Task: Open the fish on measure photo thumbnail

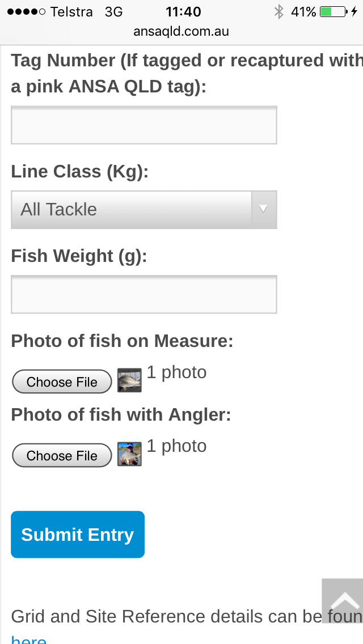Action: point(129,380)
